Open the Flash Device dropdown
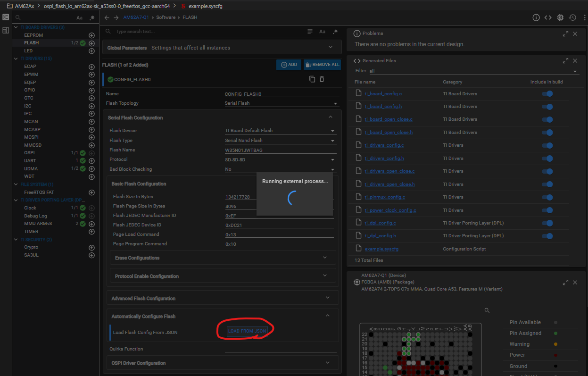588x376 pixels. click(280, 131)
